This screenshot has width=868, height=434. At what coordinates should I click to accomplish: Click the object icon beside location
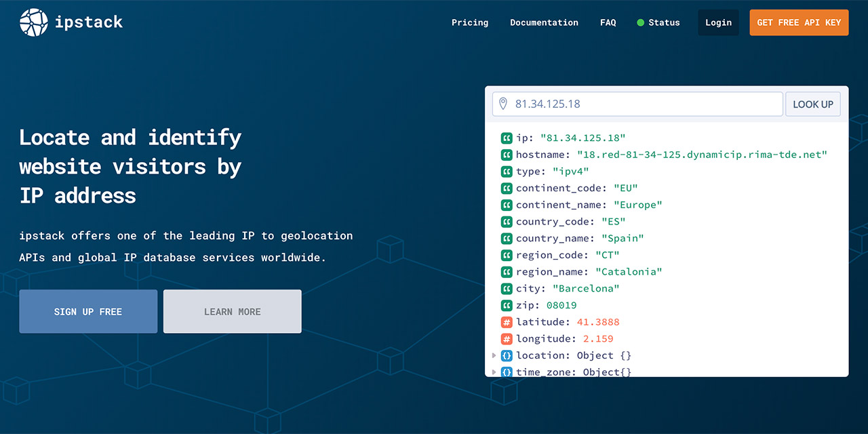coord(507,355)
